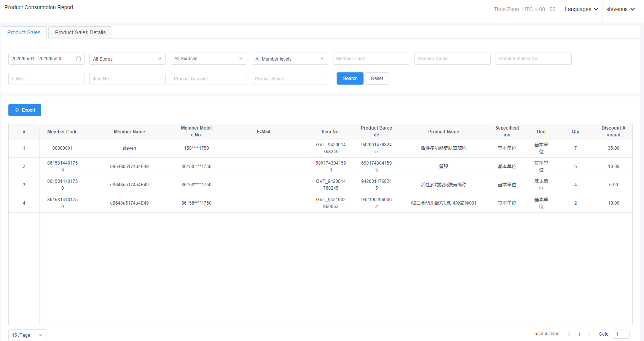Expand the All Sources dropdown

coord(209,59)
